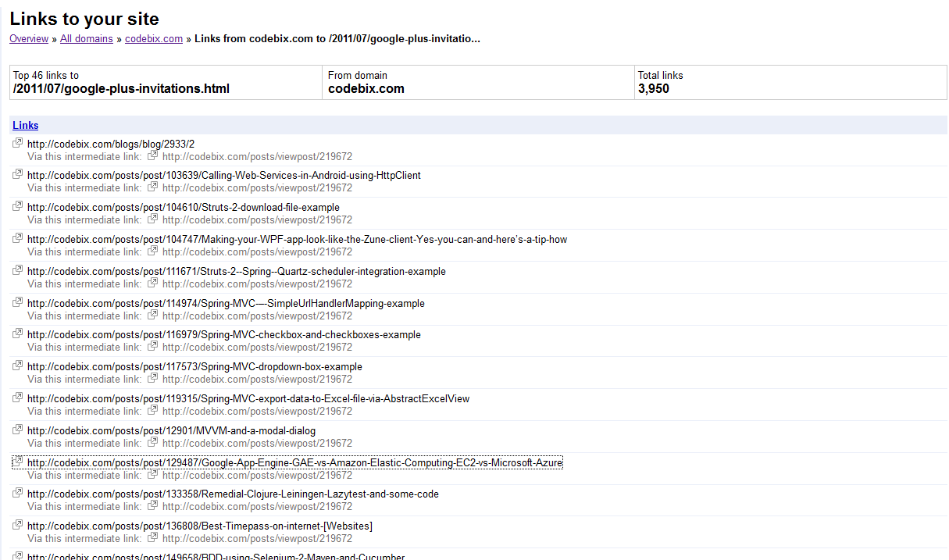
Task: Click external icon beside SimpleUrlHandlerMapping-example URL
Action: coord(17,303)
